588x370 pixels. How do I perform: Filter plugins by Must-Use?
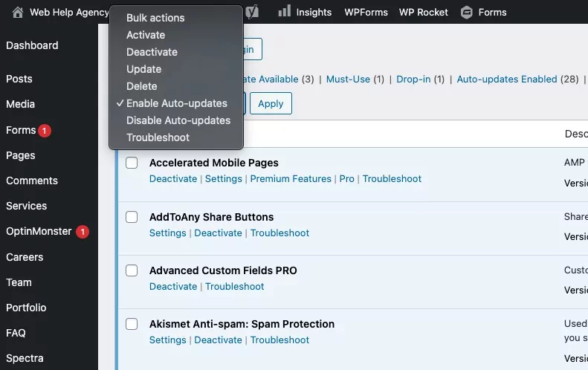[348, 79]
